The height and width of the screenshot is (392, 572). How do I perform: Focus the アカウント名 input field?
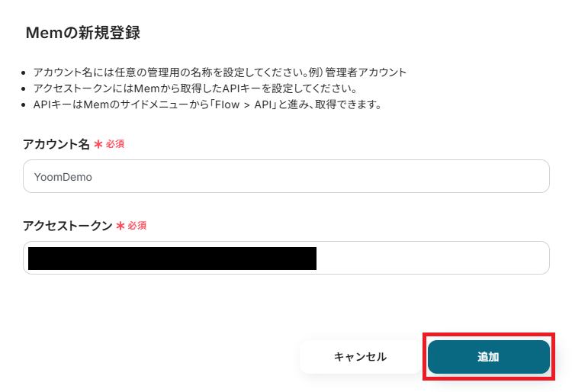coord(286,176)
